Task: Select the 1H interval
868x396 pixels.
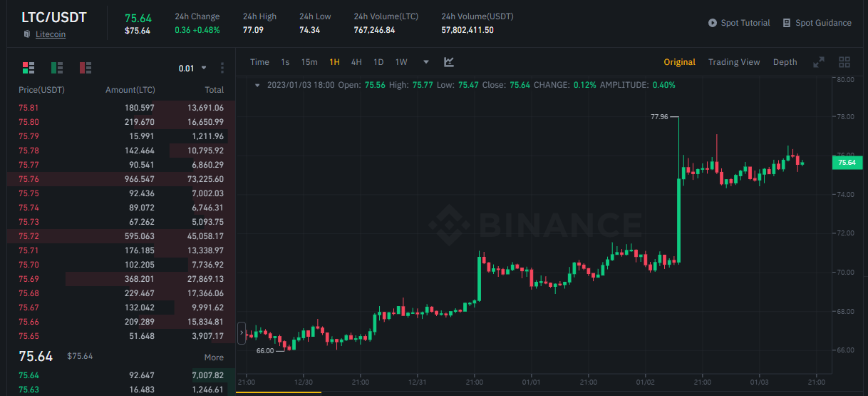Action: pyautogui.click(x=334, y=62)
